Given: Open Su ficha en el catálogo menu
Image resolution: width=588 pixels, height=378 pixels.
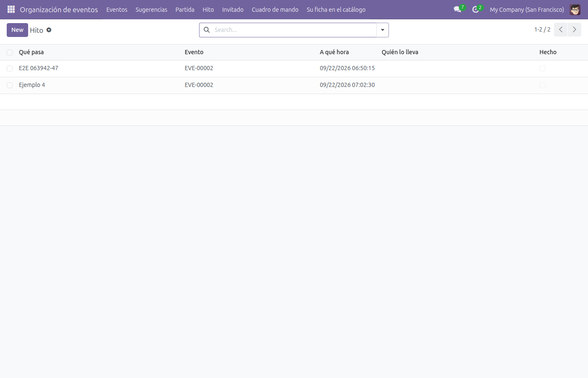Looking at the screenshot, I should point(336,9).
